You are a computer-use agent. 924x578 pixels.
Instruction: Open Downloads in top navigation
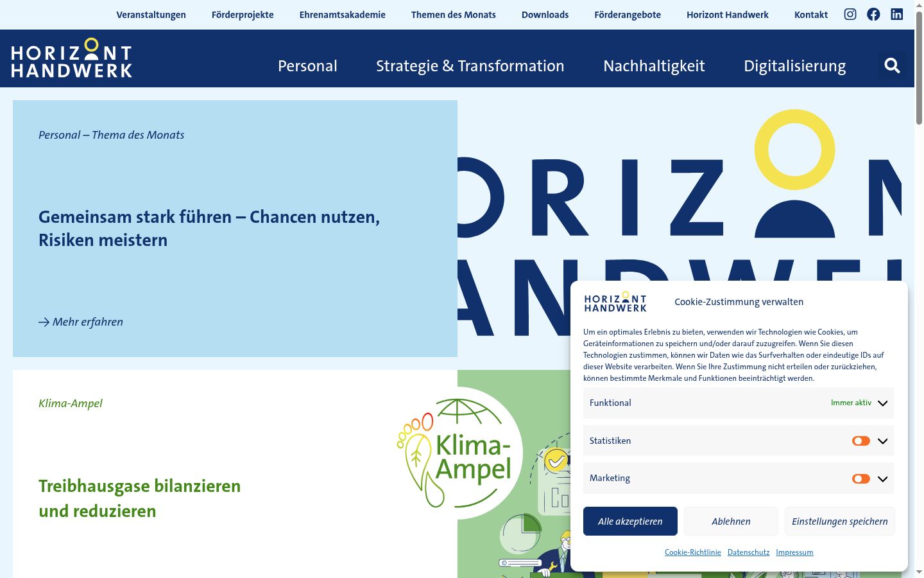(x=545, y=15)
